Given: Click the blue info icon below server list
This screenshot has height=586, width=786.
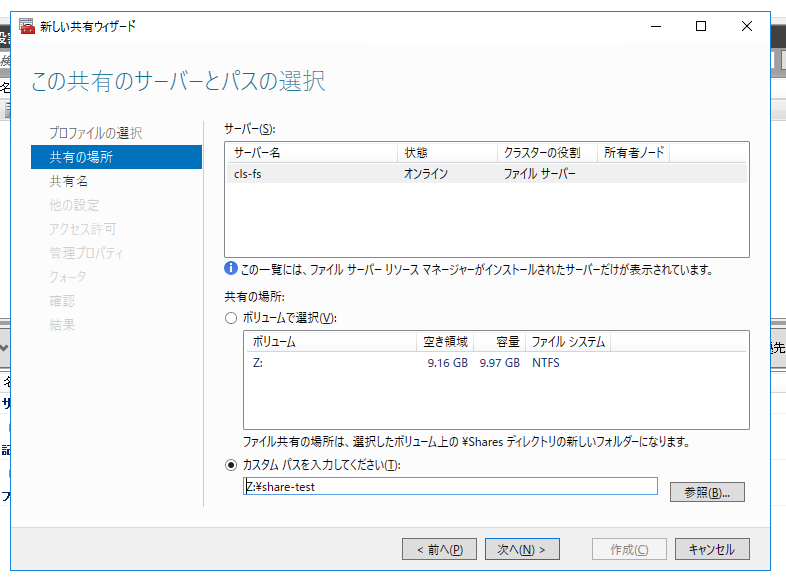Looking at the screenshot, I should pyautogui.click(x=231, y=268).
